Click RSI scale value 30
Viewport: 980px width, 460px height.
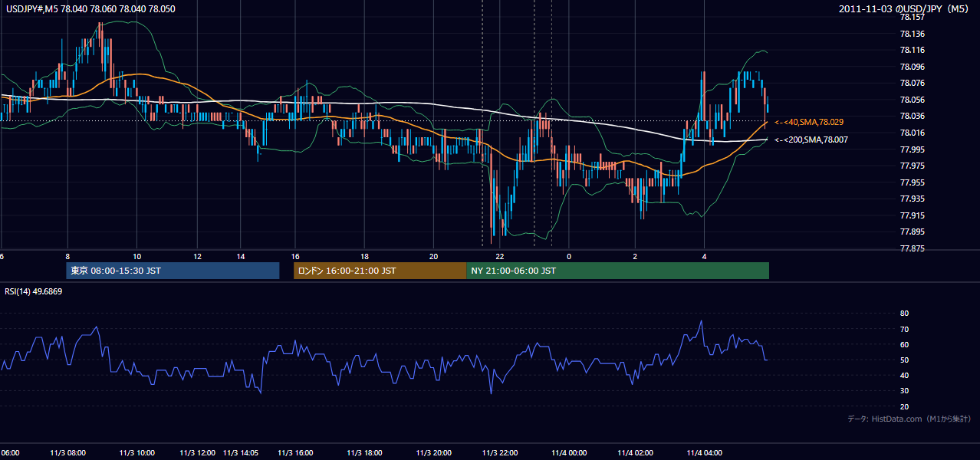(x=904, y=391)
